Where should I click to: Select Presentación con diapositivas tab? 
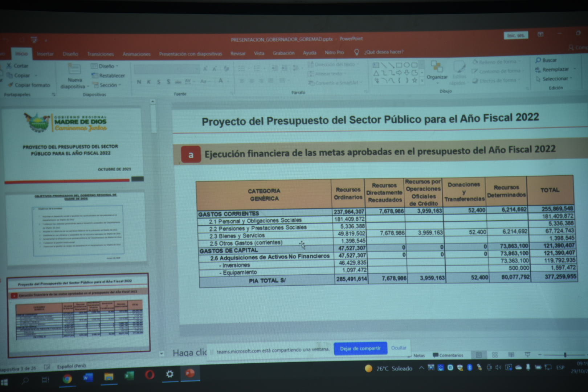click(191, 54)
